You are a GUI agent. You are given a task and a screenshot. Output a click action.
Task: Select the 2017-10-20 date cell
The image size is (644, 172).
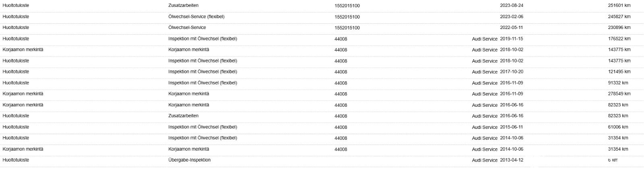pos(512,72)
